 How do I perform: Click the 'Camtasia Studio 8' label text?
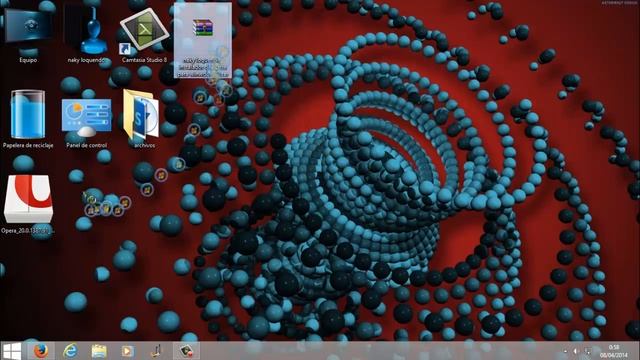tap(144, 60)
